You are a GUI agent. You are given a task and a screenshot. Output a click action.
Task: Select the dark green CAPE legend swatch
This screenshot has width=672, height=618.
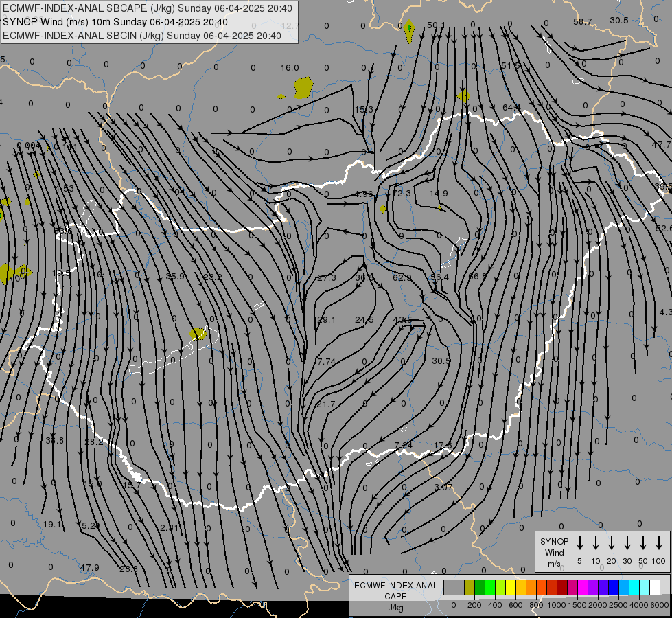tap(480, 588)
